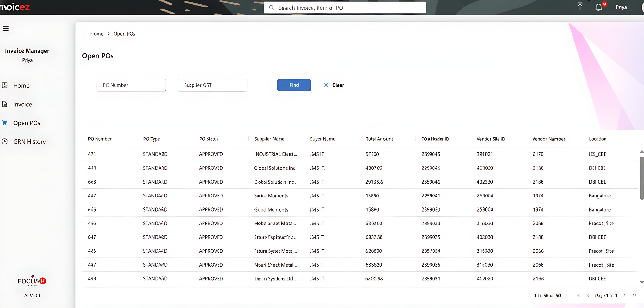Click the notification bell icon

pyautogui.click(x=598, y=7)
